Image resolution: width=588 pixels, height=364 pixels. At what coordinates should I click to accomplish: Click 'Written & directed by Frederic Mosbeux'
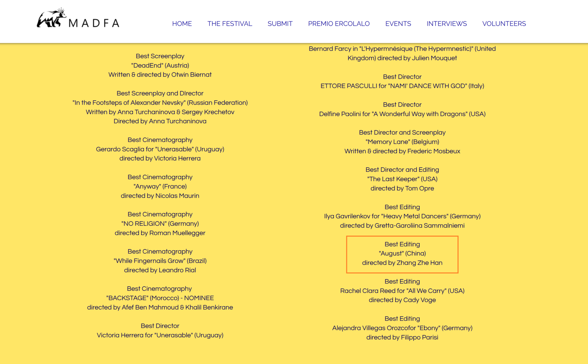(402, 151)
